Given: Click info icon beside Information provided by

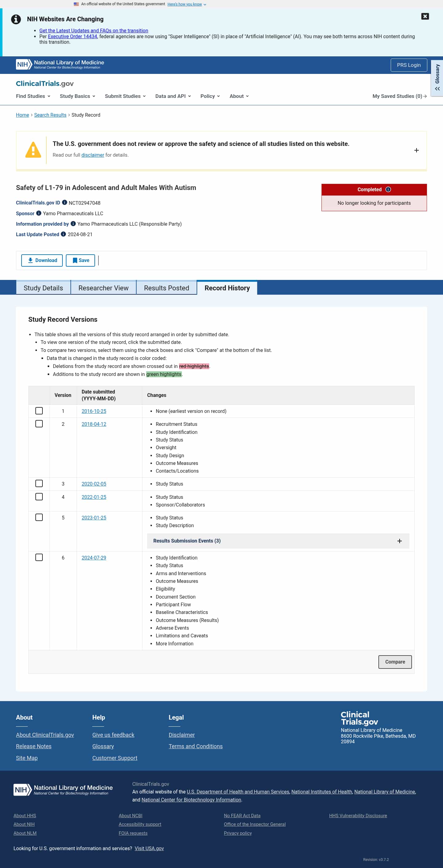Looking at the screenshot, I should [x=73, y=224].
